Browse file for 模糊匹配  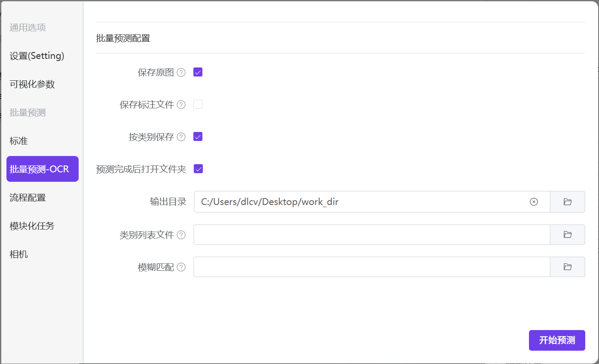568,267
